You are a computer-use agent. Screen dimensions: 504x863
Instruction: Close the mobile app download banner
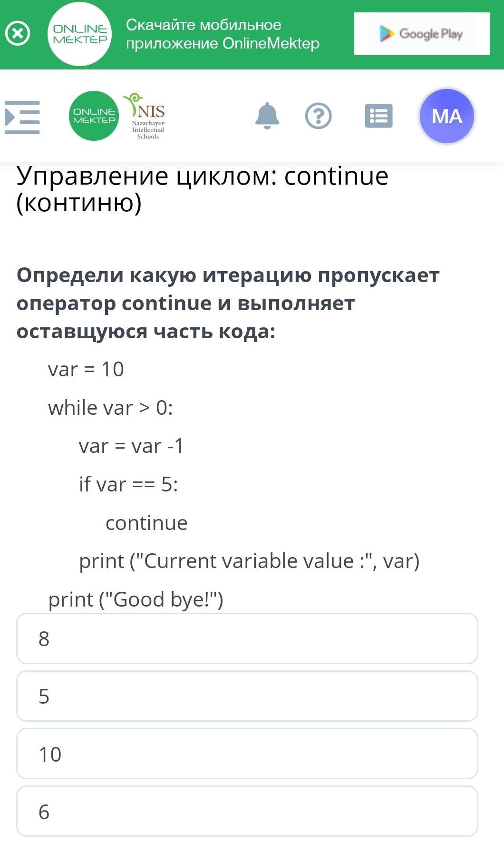18,34
